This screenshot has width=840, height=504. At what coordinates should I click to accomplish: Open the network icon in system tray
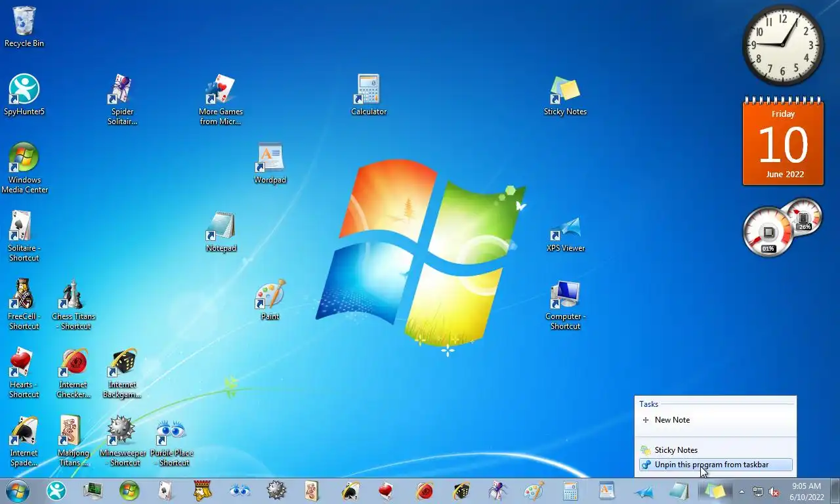pyautogui.click(x=758, y=492)
